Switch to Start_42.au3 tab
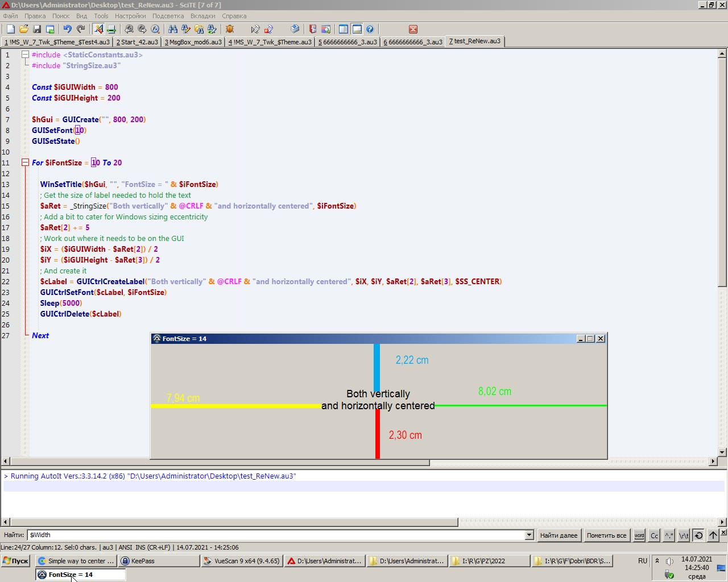The width and height of the screenshot is (728, 582). 137,42
